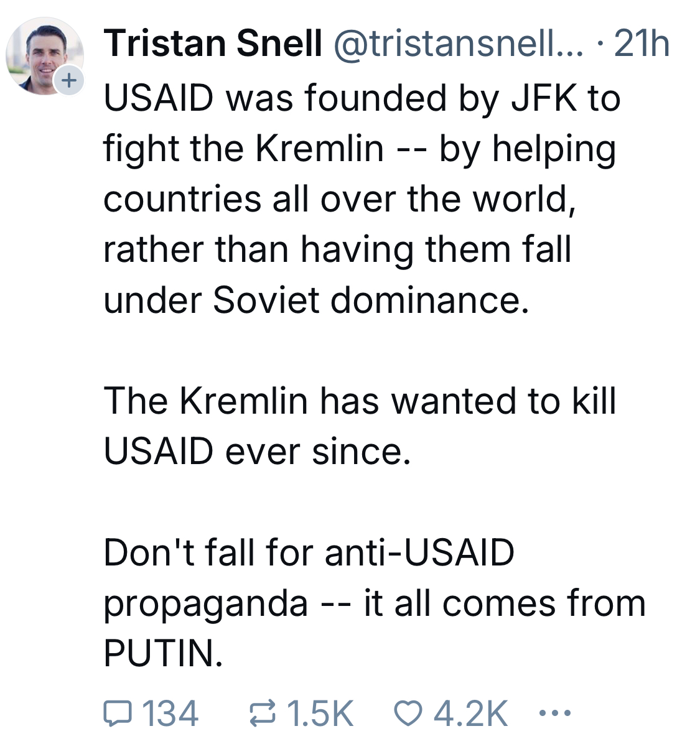Screen dimensions: 700x749
Task: Click the "Kremlin has wanted to kill" sentence
Action: pos(360,401)
